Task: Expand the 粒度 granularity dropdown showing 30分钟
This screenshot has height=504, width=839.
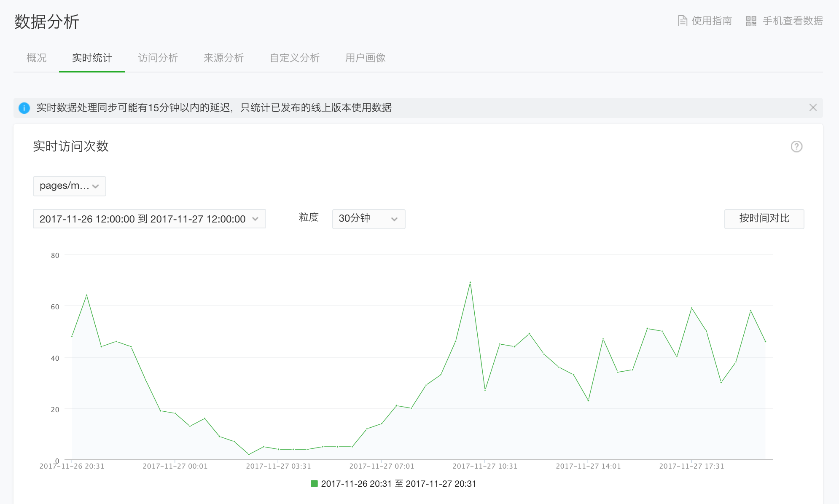Action: [x=368, y=219]
